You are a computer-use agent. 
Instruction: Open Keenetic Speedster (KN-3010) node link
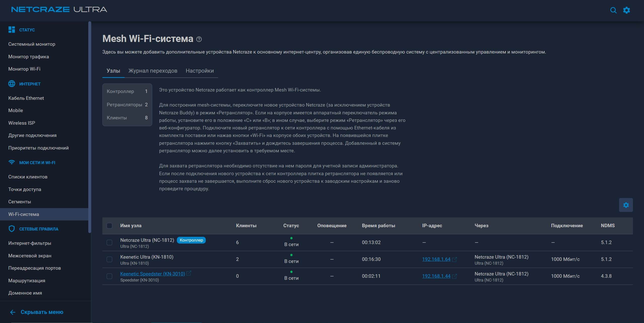152,274
